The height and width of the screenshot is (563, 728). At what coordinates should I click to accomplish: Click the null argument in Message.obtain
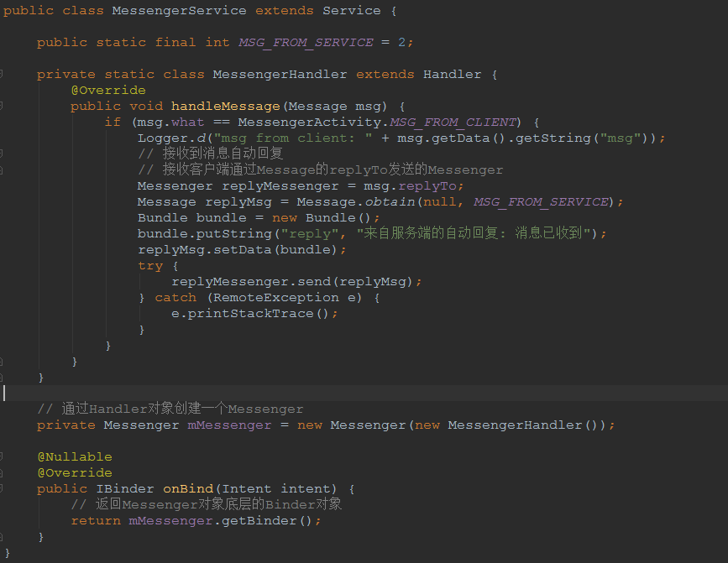point(439,202)
